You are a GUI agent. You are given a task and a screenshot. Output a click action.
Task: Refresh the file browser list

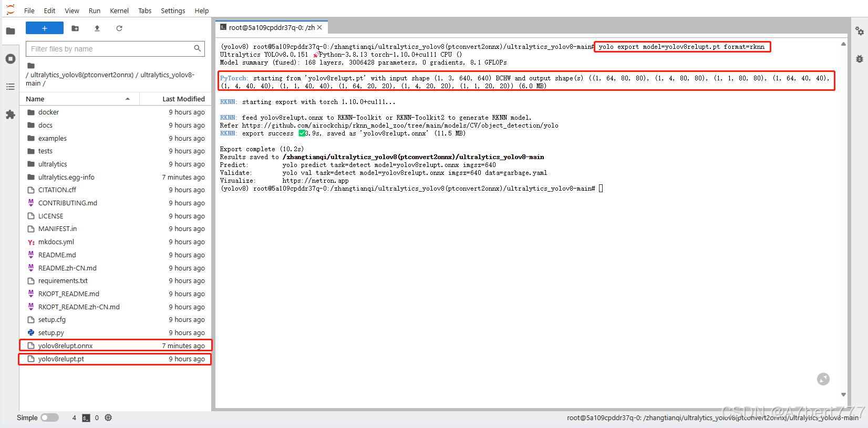[119, 28]
